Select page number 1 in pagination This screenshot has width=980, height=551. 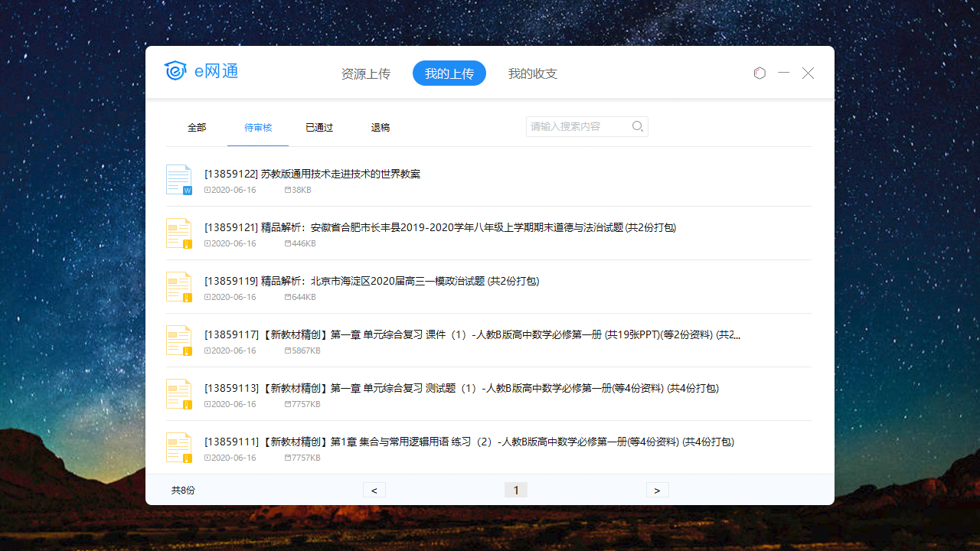515,490
